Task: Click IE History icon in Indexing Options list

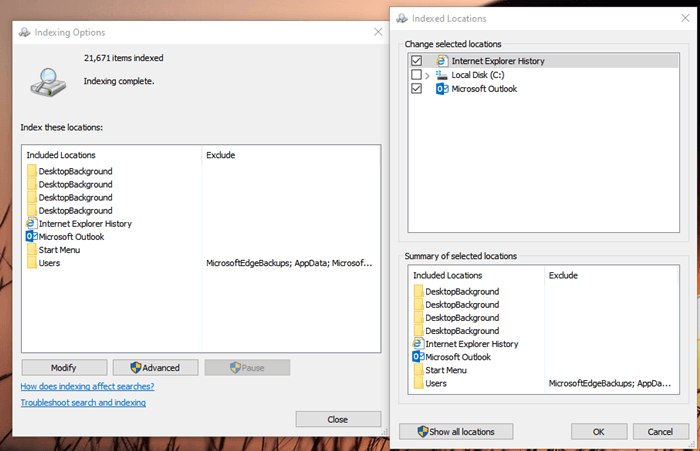Action: (x=31, y=223)
